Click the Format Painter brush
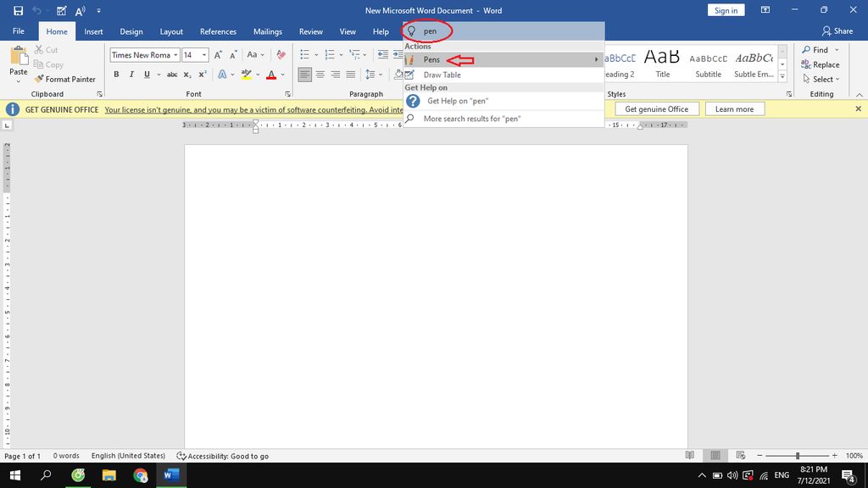Viewport: 868px width, 488px height. (64, 79)
